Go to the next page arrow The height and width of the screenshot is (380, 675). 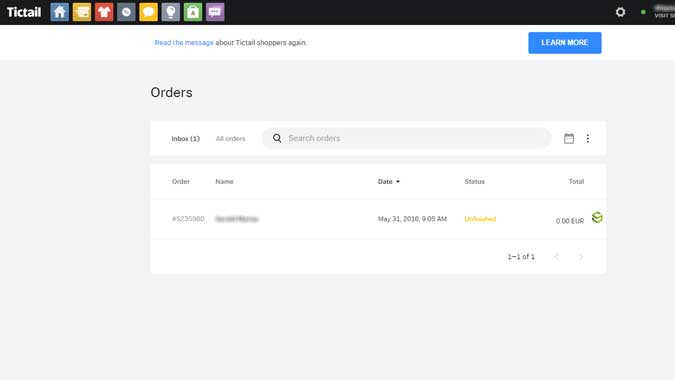point(581,257)
